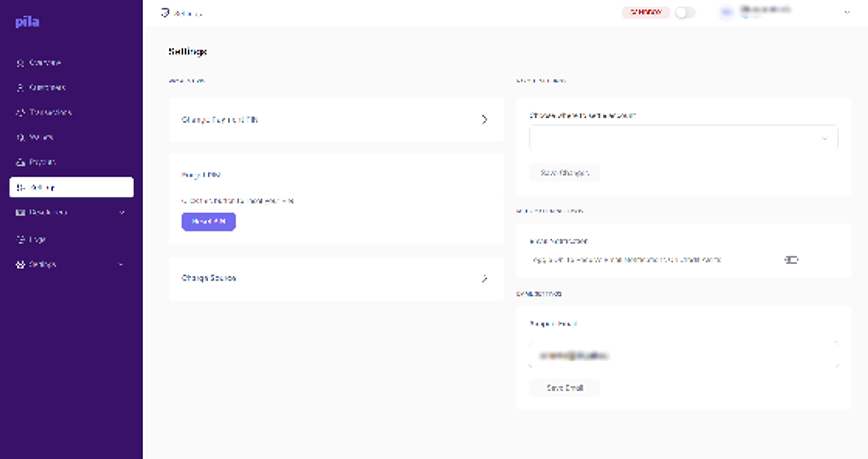Click the gear icon at the sidebar bottom
Screen dimensions: 868x459
(x=21, y=264)
